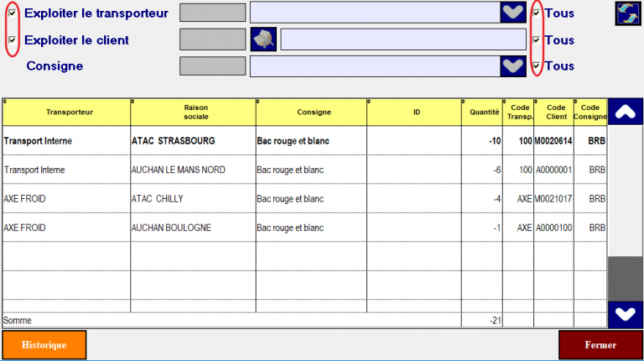Click the refresh arrows icon at top right
Viewport: 644px width, 361px height.
pos(627,14)
